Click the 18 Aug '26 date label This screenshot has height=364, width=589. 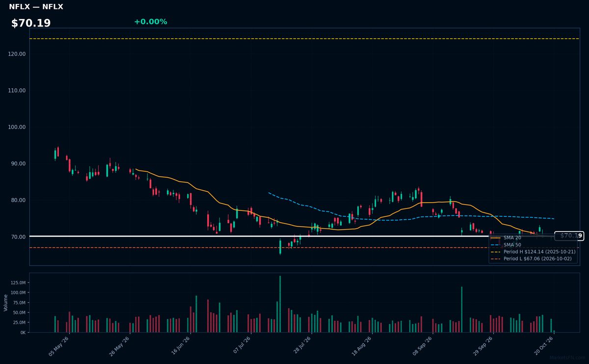(362, 346)
